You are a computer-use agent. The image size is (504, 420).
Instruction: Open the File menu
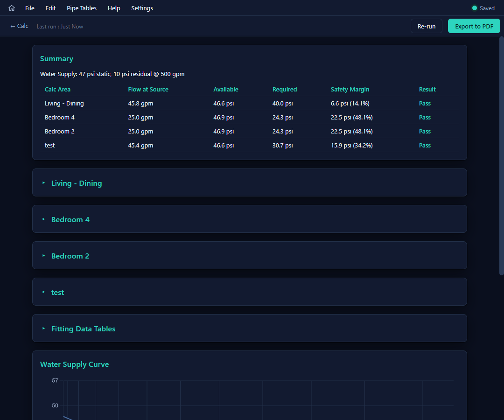click(x=29, y=8)
